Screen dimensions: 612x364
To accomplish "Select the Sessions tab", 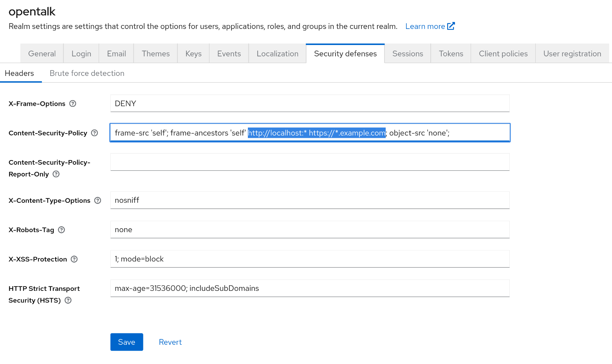I will coord(408,54).
